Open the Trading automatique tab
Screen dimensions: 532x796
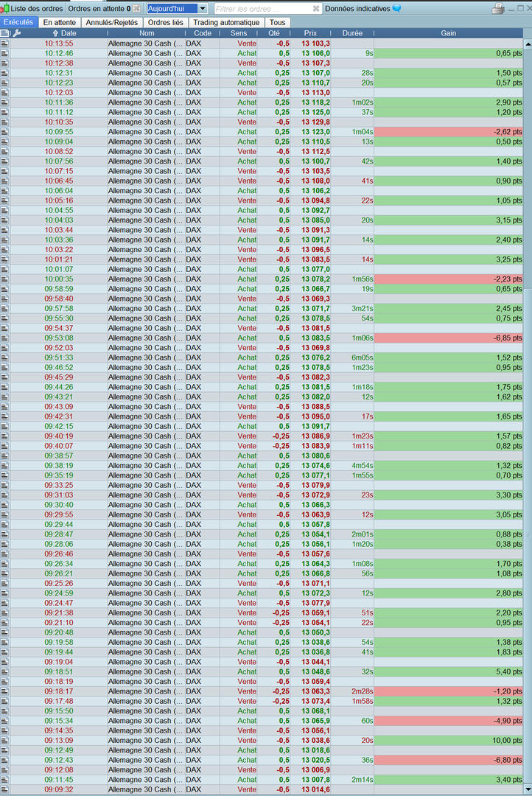tap(226, 22)
